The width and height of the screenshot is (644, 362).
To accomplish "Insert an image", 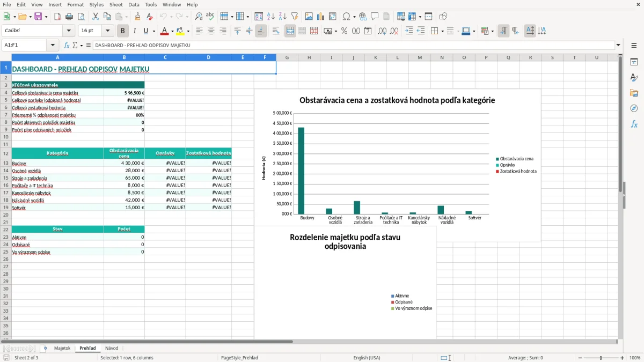I will (x=309, y=17).
